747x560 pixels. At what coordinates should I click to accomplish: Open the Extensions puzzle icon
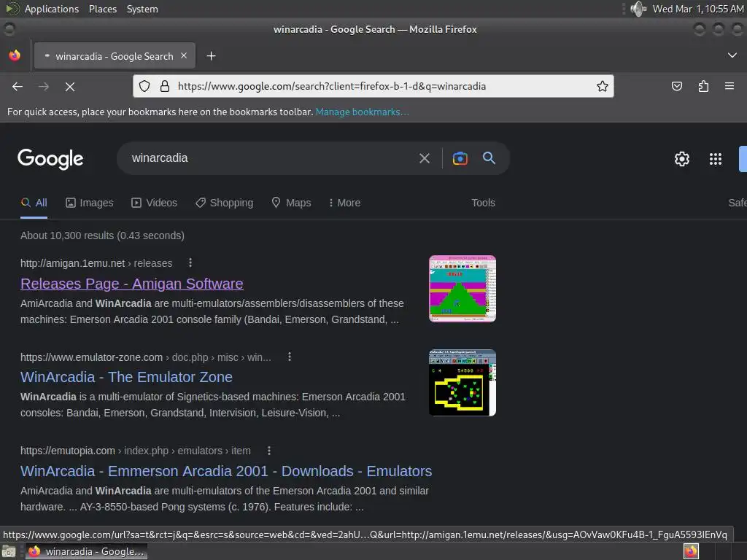pyautogui.click(x=703, y=86)
